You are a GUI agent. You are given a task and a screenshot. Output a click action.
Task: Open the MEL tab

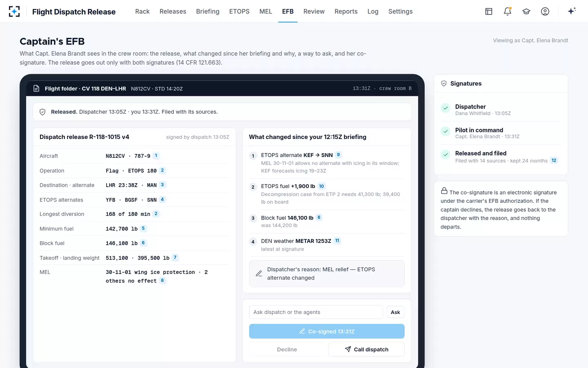point(266,11)
